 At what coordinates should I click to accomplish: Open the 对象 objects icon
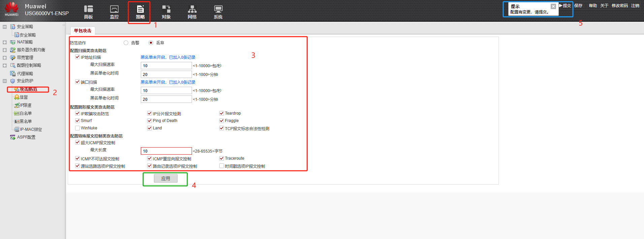tap(166, 12)
